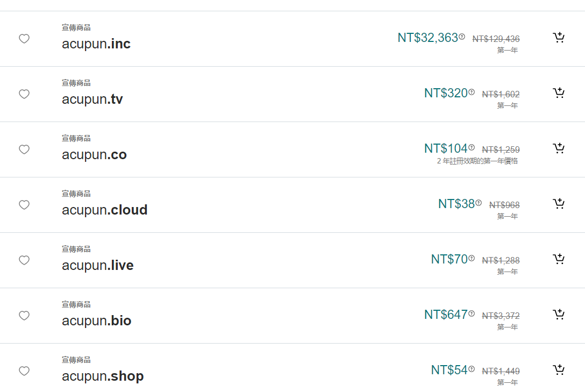This screenshot has width=585, height=392.
Task: Toggle heart icon for acupun.bio
Action: (24, 316)
